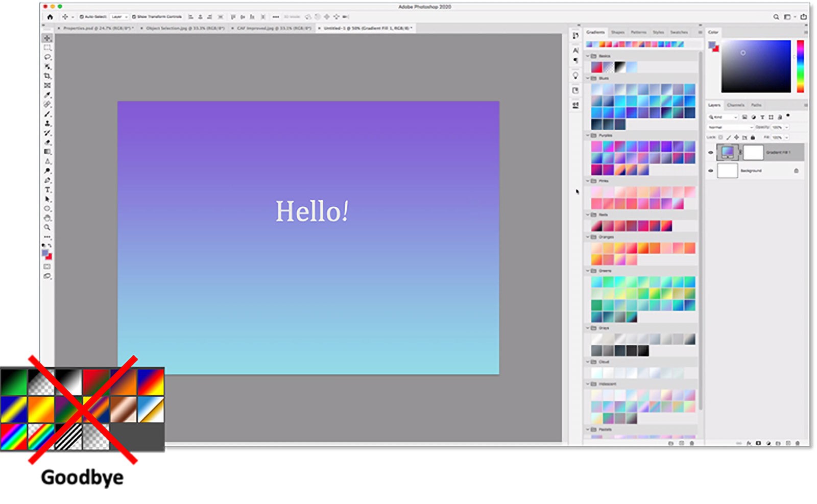Select the Hand tool
817x504 pixels.
(47, 218)
